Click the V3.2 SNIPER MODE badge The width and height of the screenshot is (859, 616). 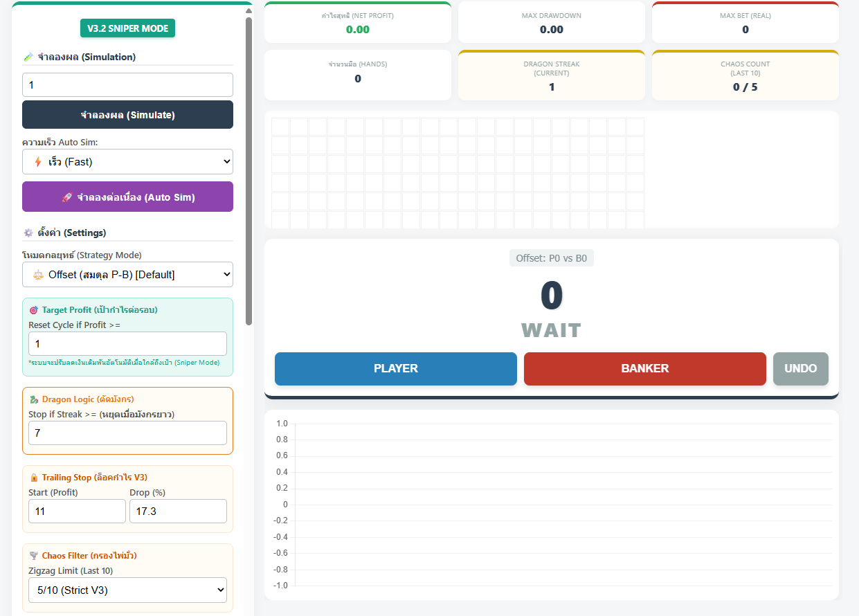(127, 28)
